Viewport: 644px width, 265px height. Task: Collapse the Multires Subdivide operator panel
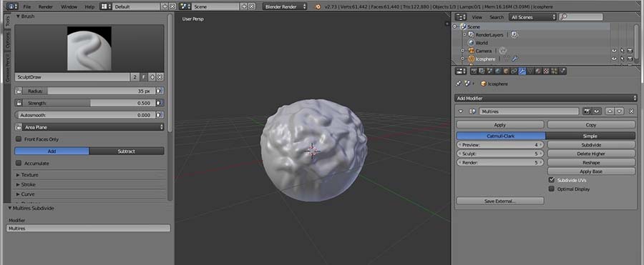10,208
